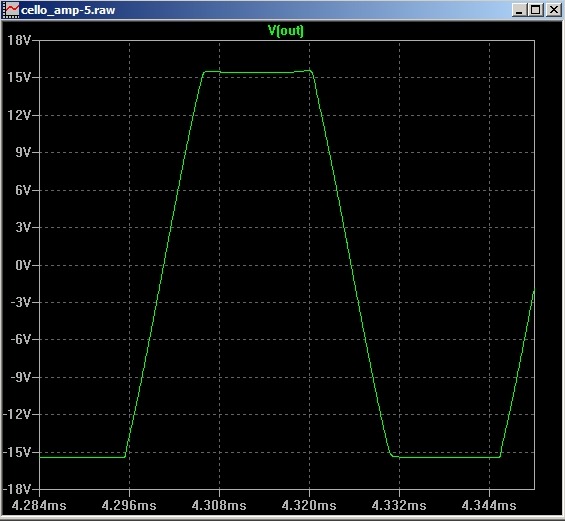Click the 4.284ms time axis label
Viewport: 565px width, 521px height.
(x=39, y=505)
